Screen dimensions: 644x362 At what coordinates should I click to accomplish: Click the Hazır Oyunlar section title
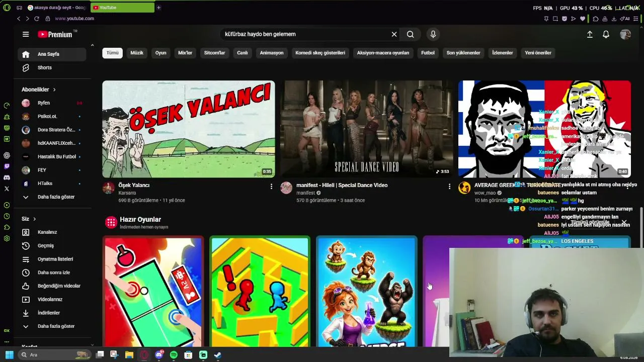(x=140, y=219)
